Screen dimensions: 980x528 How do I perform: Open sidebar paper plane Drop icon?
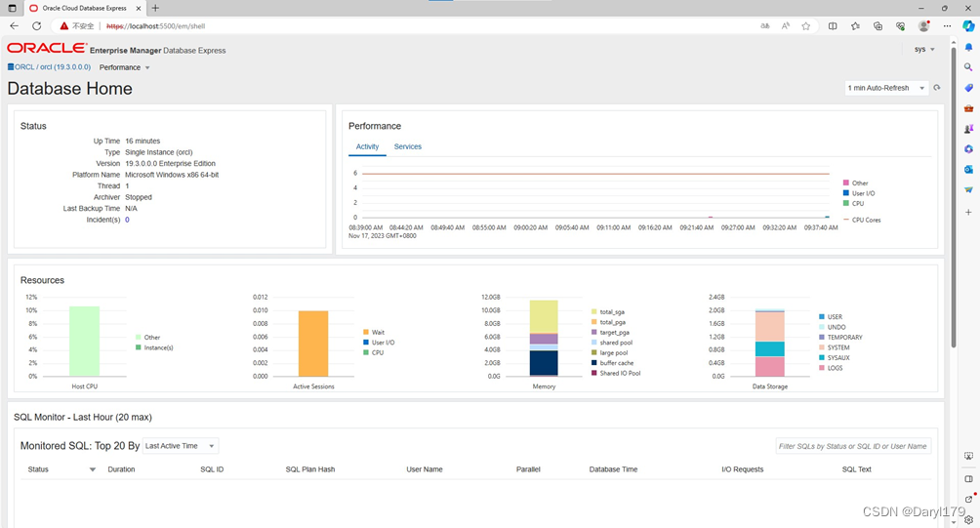968,189
